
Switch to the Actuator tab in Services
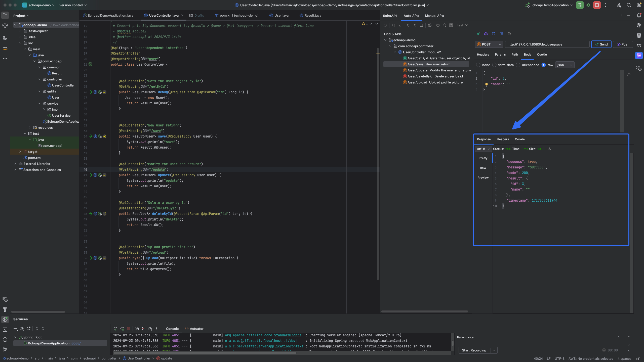[194, 329]
